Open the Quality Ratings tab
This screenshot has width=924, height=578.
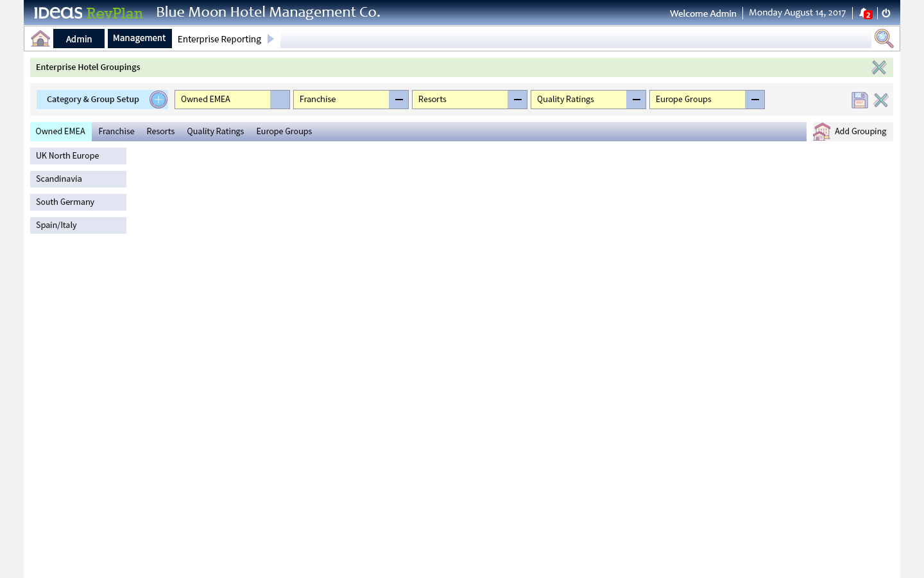[x=215, y=131]
